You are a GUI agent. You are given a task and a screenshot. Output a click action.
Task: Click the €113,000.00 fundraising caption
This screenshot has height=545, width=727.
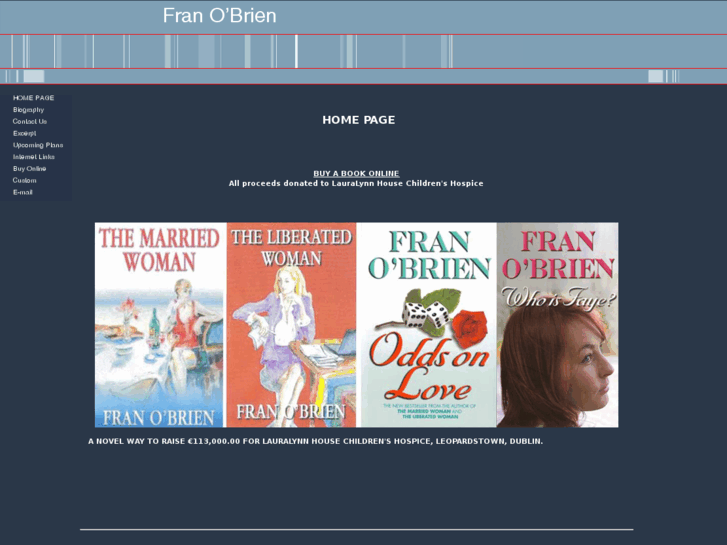point(315,441)
